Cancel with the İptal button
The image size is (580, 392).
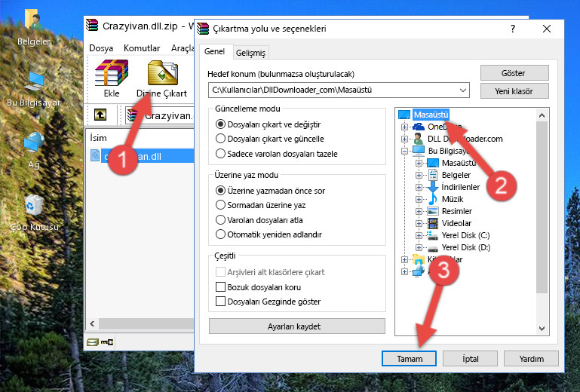(x=470, y=359)
